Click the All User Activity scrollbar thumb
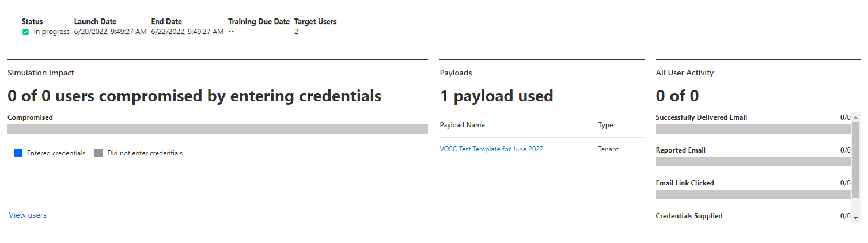The height and width of the screenshot is (243, 868). tap(856, 168)
